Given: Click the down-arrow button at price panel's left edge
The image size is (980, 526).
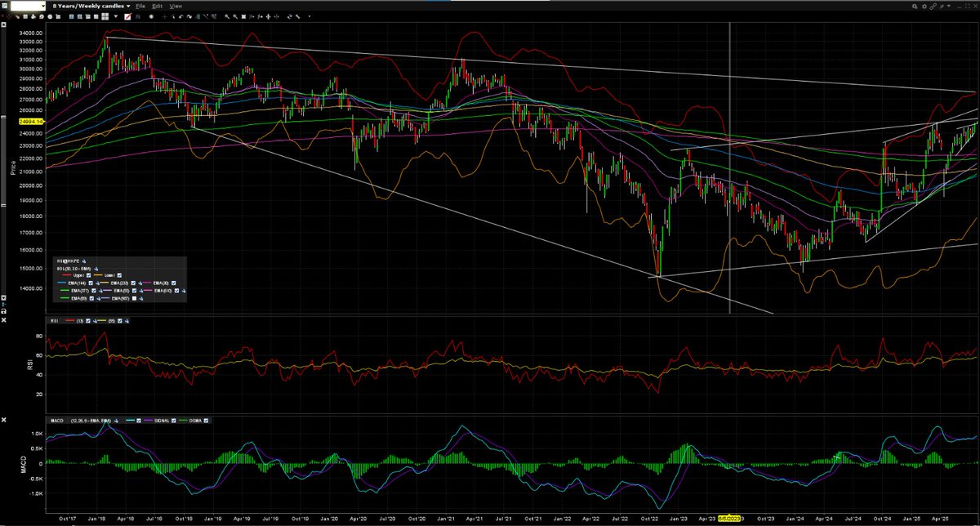Looking at the screenshot, I should (x=3, y=297).
